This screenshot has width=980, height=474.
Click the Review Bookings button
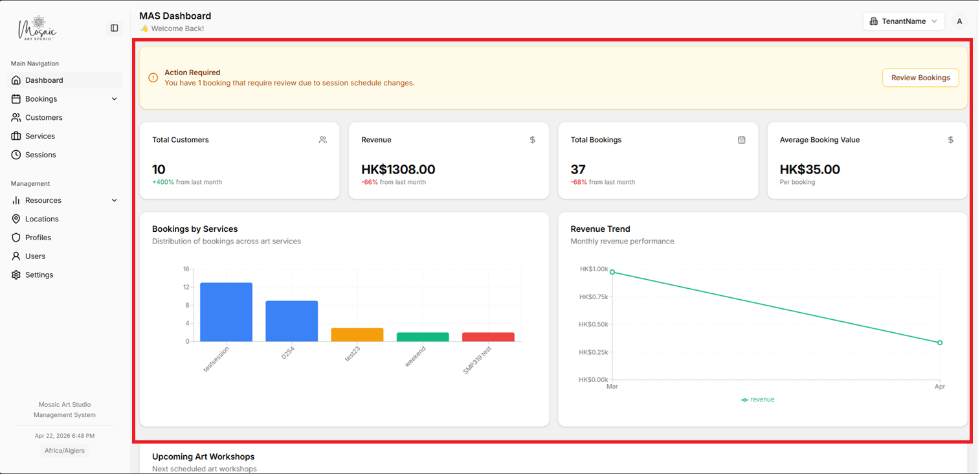click(x=920, y=77)
